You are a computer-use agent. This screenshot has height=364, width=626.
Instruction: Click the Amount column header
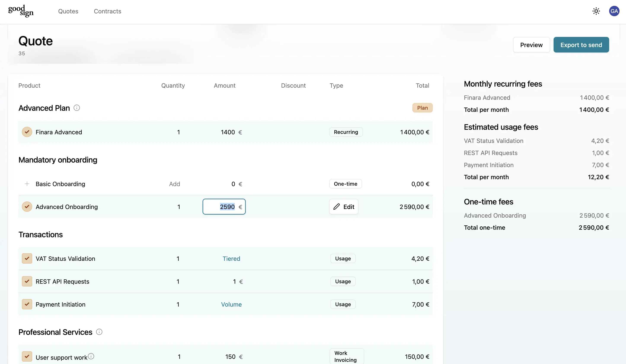225,86
